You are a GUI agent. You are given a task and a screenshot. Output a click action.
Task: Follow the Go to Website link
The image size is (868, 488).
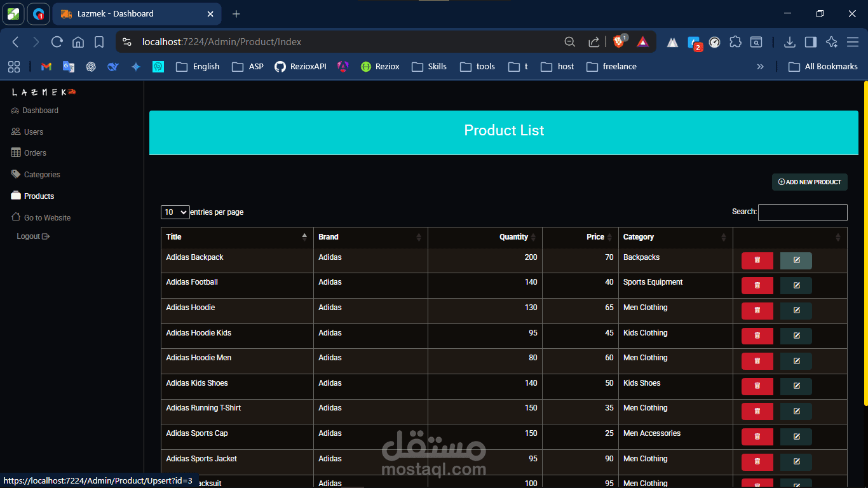[x=41, y=218]
